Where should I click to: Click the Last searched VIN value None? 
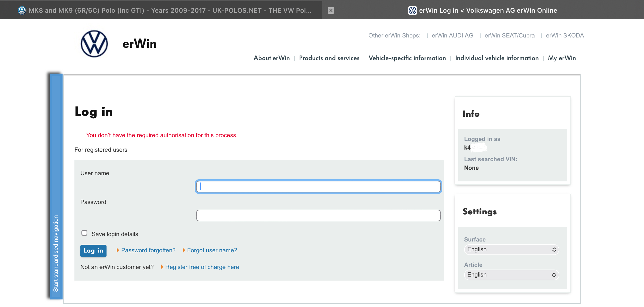(471, 168)
